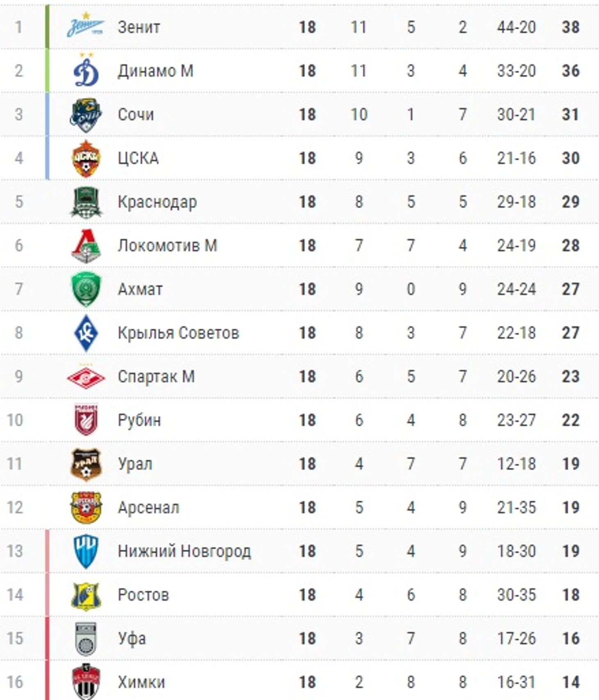Screen dimensions: 599x700
Task: Click the Динамо М club crest
Action: pos(86,70)
